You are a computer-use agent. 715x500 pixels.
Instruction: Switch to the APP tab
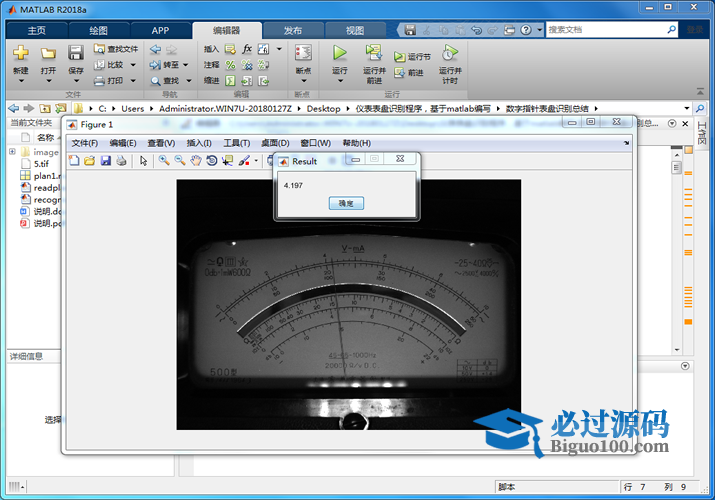pyautogui.click(x=161, y=31)
